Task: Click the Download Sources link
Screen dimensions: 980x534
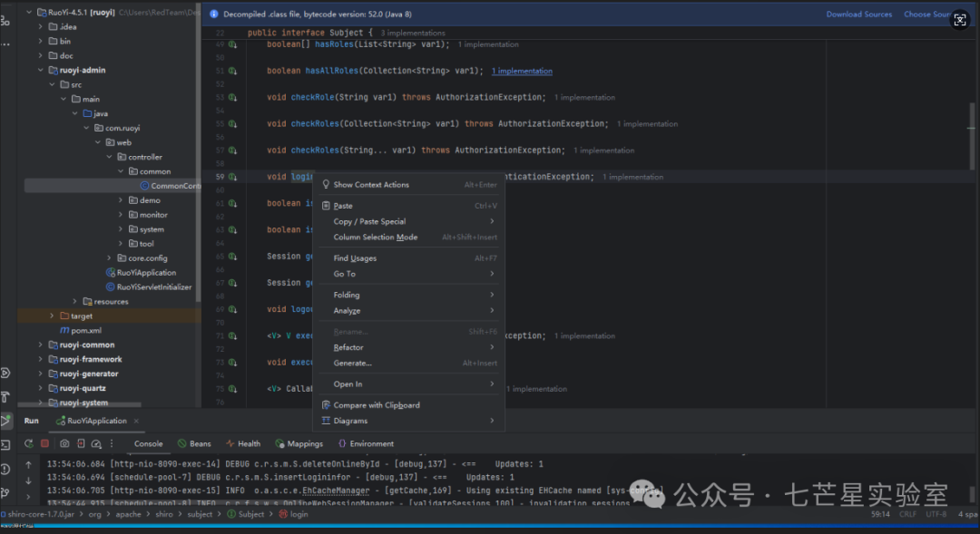Action: coord(858,14)
